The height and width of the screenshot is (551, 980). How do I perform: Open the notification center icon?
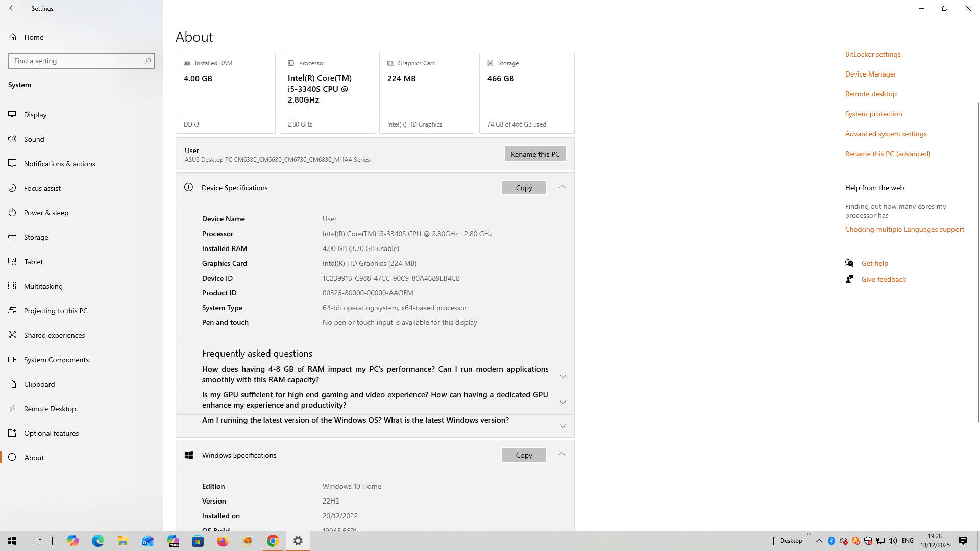pos(963,541)
